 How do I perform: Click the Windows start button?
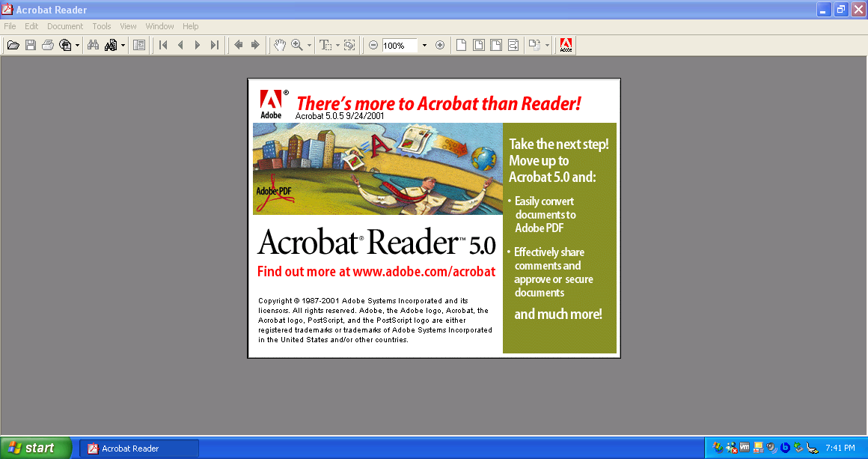pyautogui.click(x=35, y=448)
